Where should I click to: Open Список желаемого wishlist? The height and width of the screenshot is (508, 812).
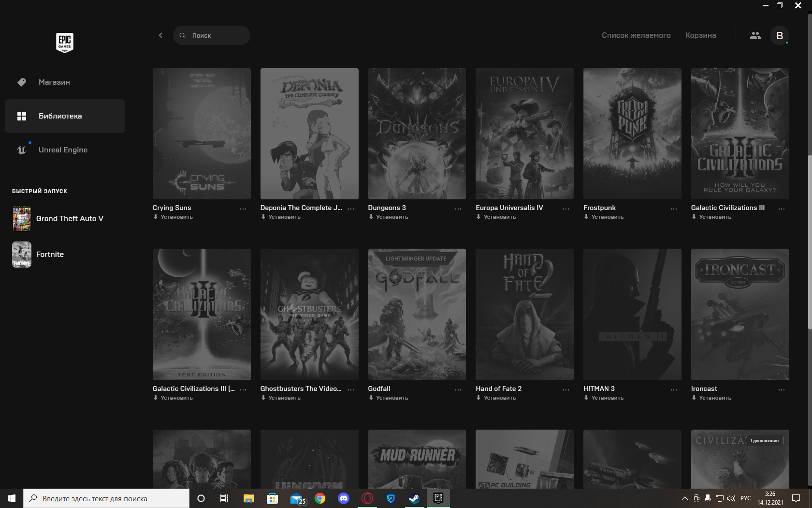point(636,35)
